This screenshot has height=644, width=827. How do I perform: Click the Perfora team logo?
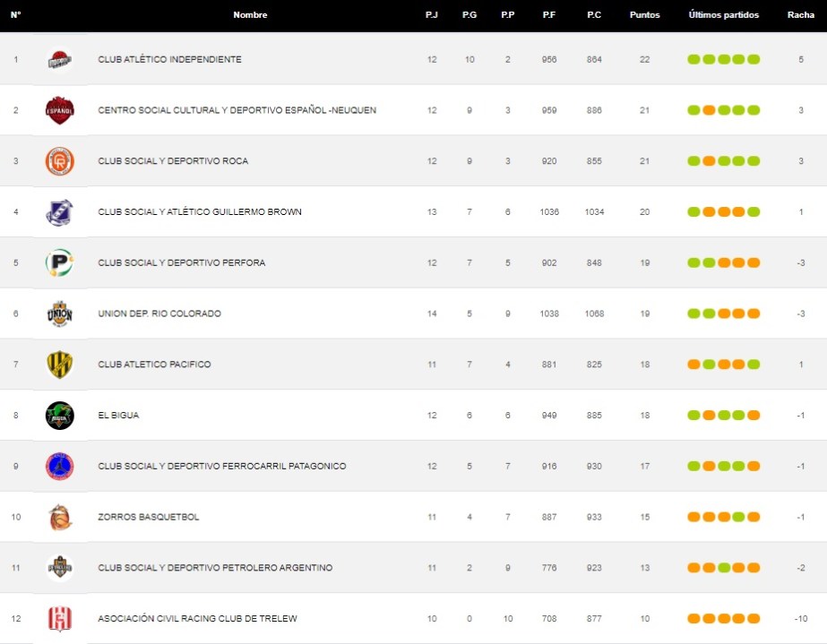[59, 263]
